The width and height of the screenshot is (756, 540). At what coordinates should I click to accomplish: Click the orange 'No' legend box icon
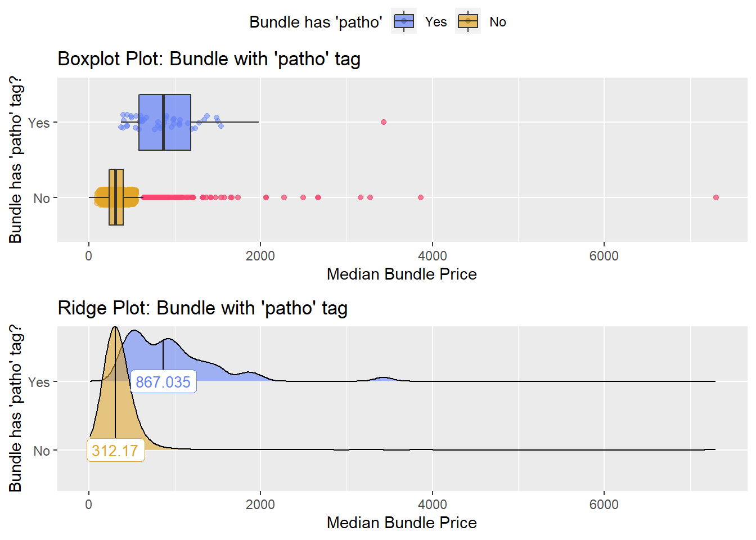[x=468, y=21]
